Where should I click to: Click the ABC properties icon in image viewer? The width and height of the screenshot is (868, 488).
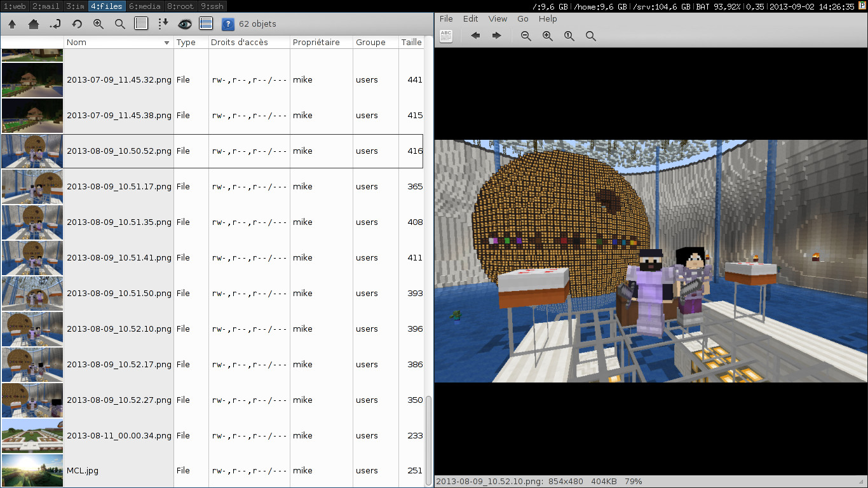click(446, 36)
